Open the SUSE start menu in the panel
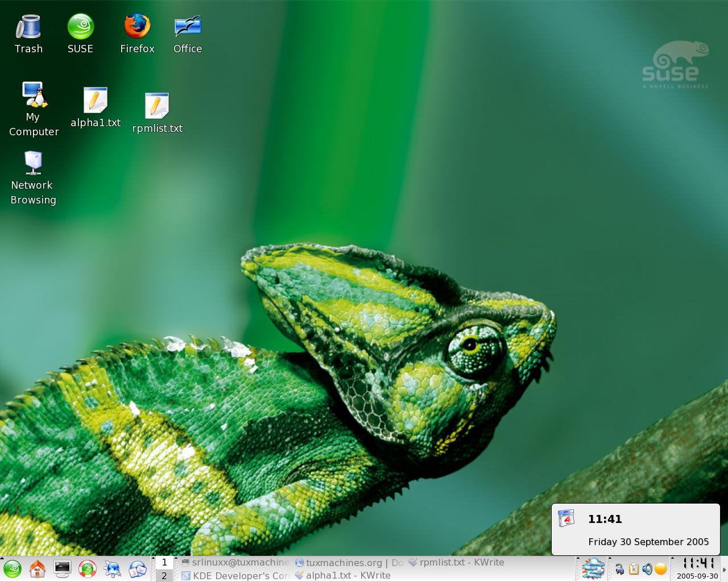 [12, 569]
